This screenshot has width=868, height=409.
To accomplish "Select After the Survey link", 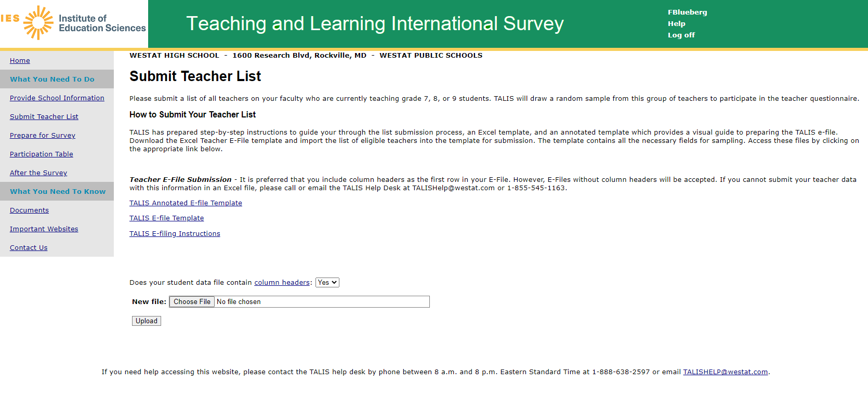I will (38, 173).
